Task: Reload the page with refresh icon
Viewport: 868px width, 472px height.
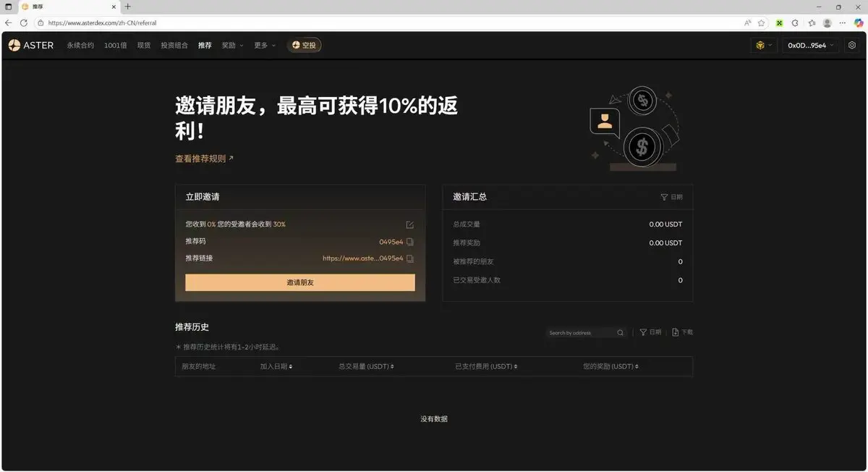Action: point(24,23)
